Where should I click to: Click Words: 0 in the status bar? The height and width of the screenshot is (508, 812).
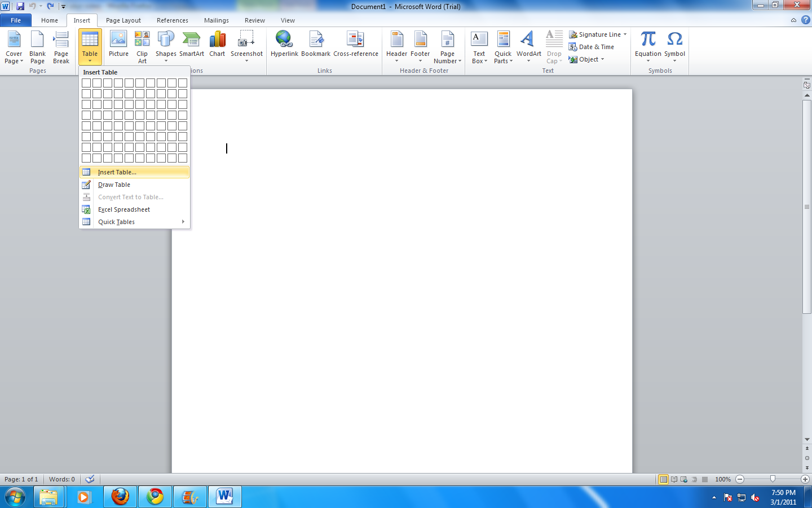[x=62, y=479]
